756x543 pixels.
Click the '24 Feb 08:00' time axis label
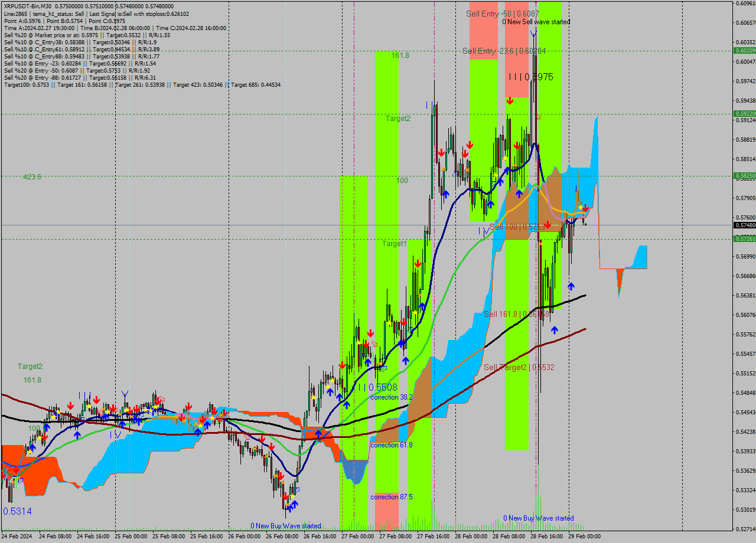click(x=55, y=537)
